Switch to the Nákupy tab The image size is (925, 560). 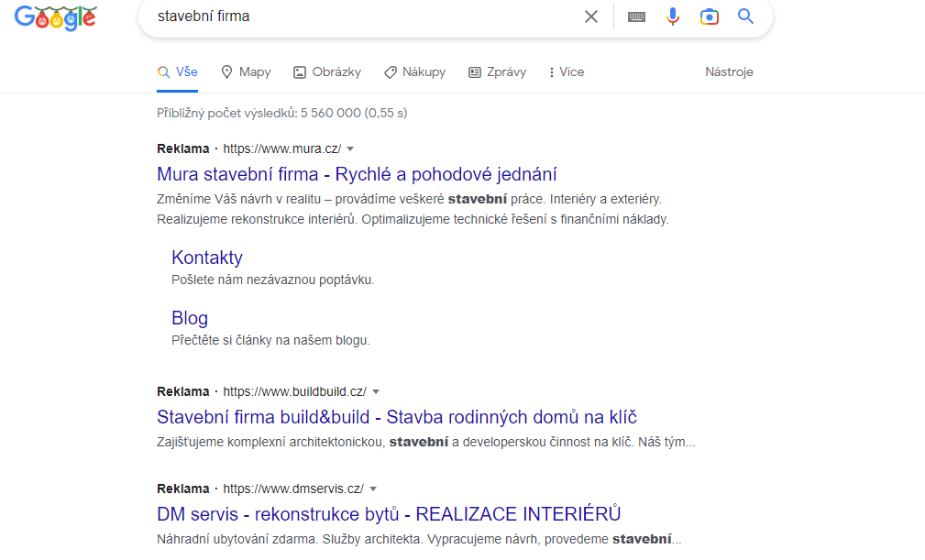tap(415, 71)
